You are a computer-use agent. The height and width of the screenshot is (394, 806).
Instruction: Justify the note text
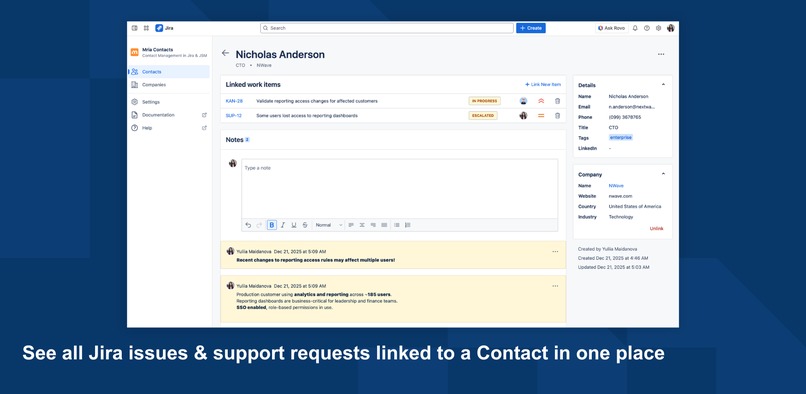(384, 225)
